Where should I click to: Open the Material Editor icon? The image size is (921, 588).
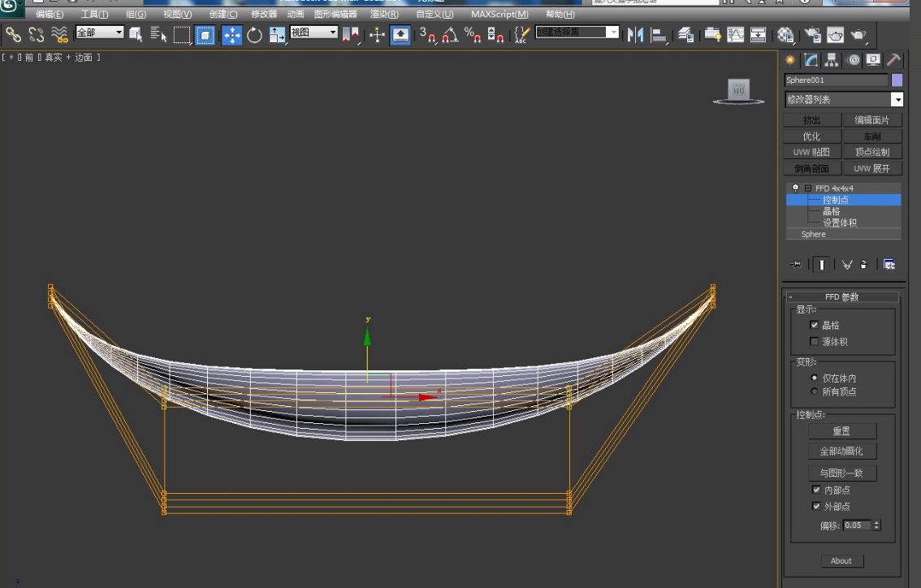click(x=785, y=34)
